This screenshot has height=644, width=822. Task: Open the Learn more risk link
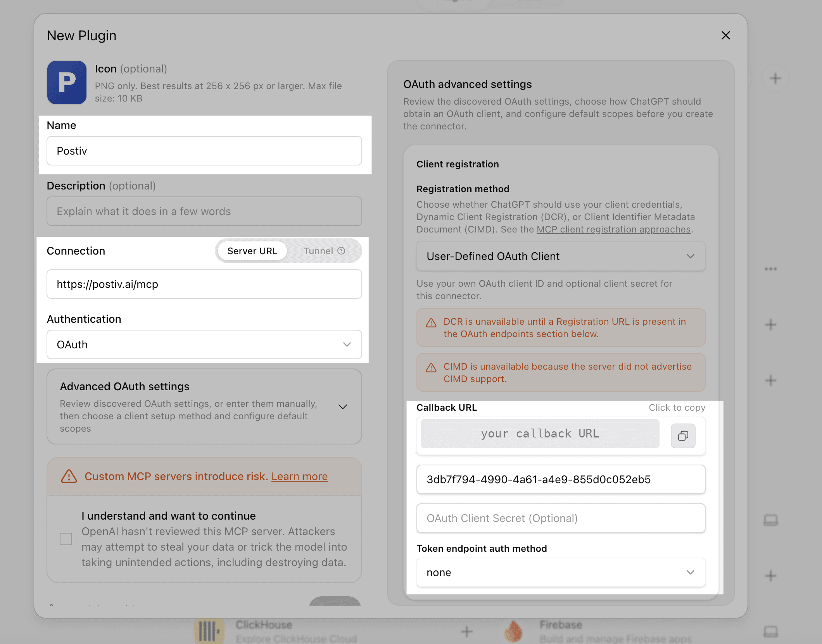tap(299, 476)
